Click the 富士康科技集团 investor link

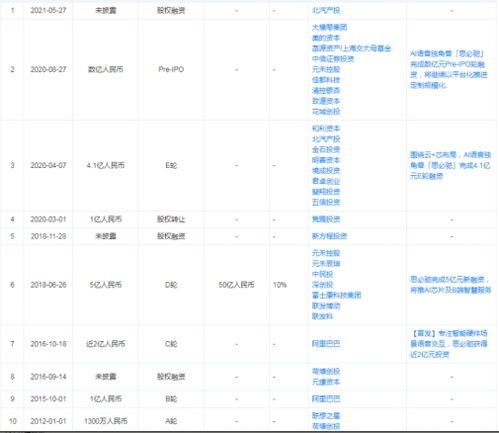pyautogui.click(x=336, y=295)
